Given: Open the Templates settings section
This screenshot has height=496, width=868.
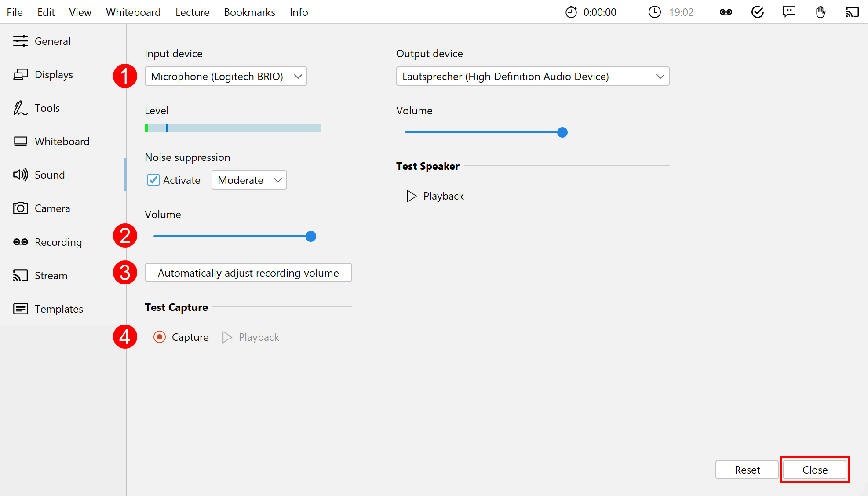Looking at the screenshot, I should 59,309.
